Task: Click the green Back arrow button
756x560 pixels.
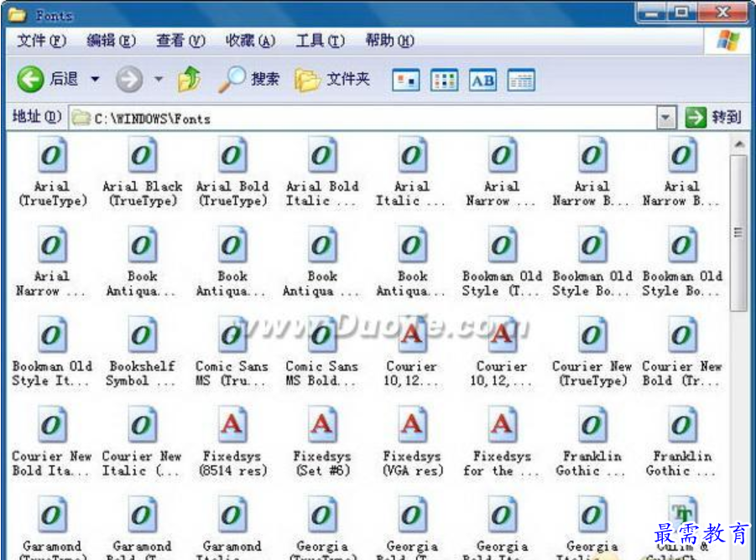Action: coord(30,80)
